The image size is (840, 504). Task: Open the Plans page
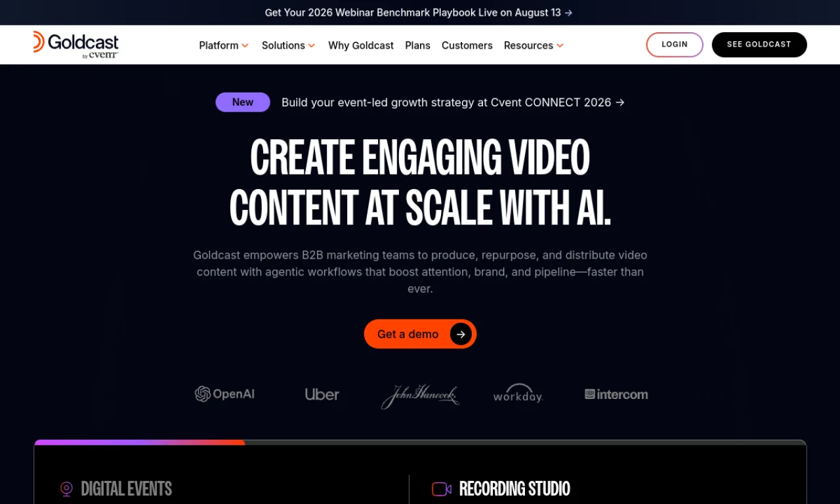(417, 45)
